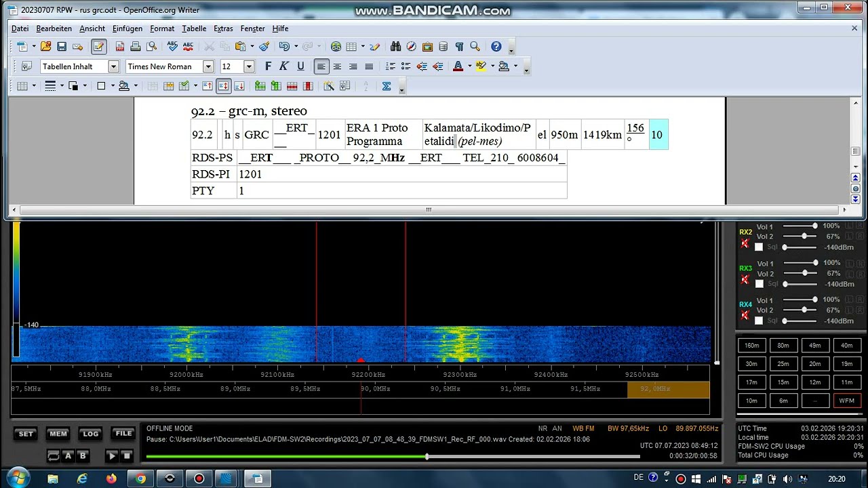The height and width of the screenshot is (488, 868).
Task: Select the 49m band button
Action: point(815,345)
